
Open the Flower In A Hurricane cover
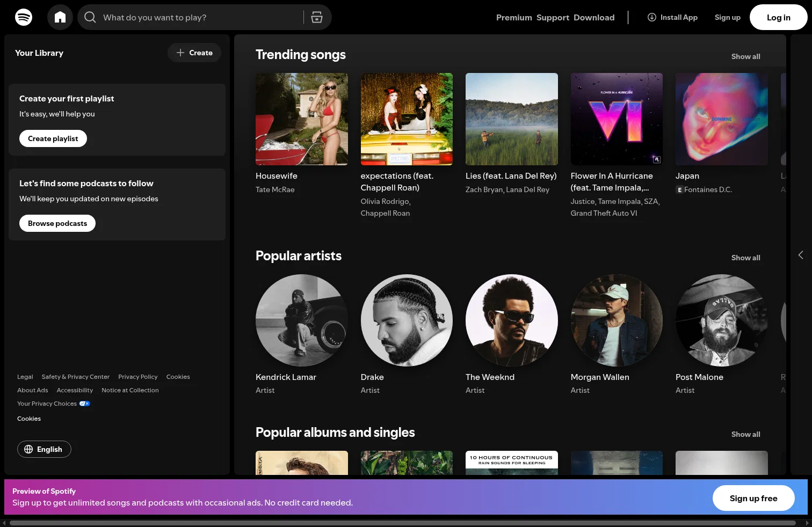click(617, 119)
